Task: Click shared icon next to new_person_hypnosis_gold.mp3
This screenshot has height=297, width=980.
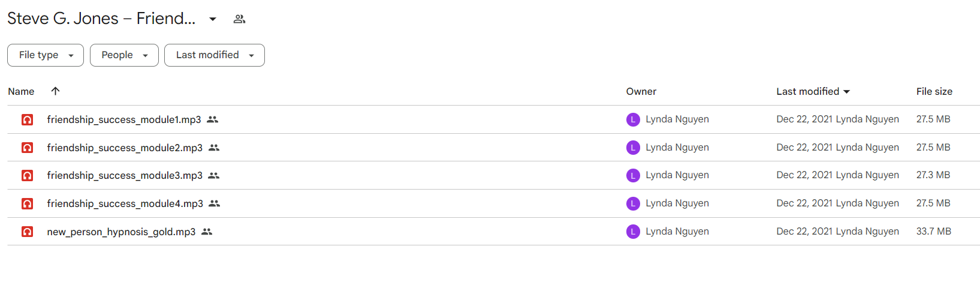Action: 207,232
